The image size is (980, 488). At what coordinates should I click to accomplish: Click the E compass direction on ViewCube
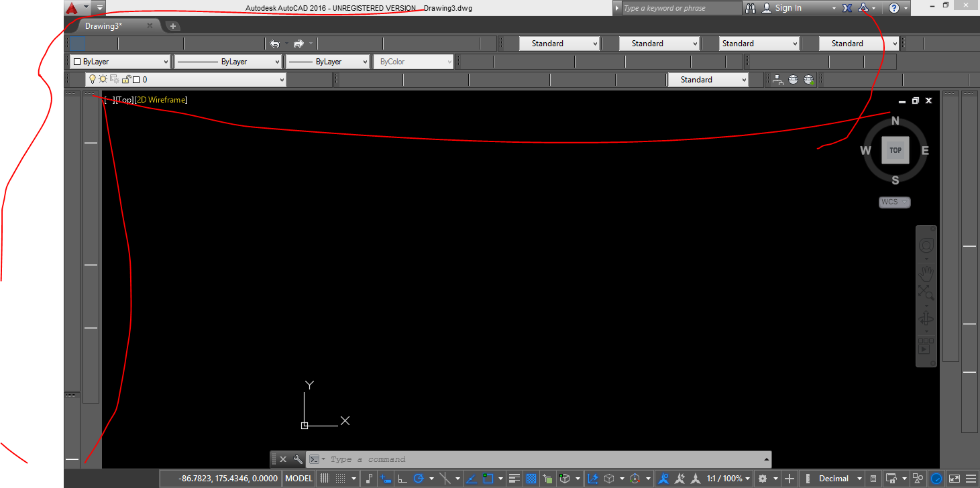(x=925, y=150)
